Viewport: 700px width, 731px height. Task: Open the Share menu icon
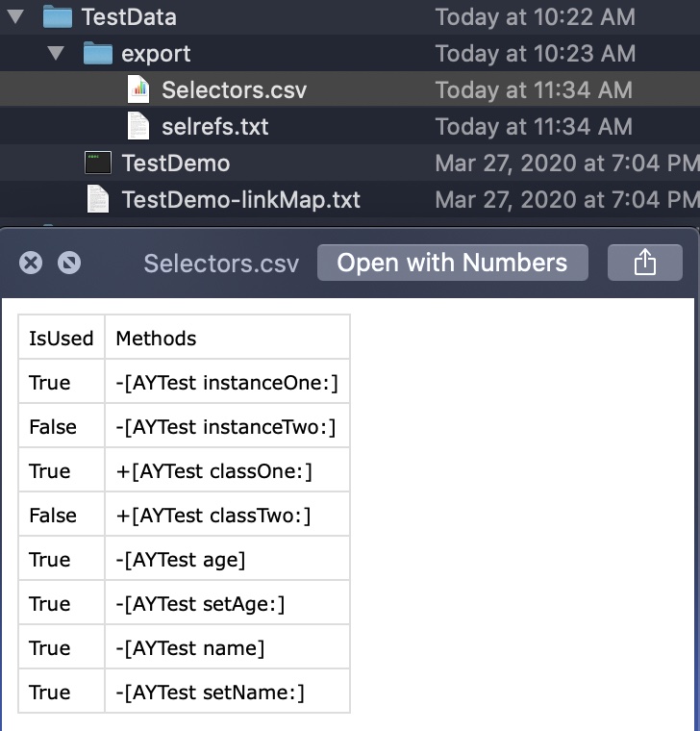click(645, 263)
